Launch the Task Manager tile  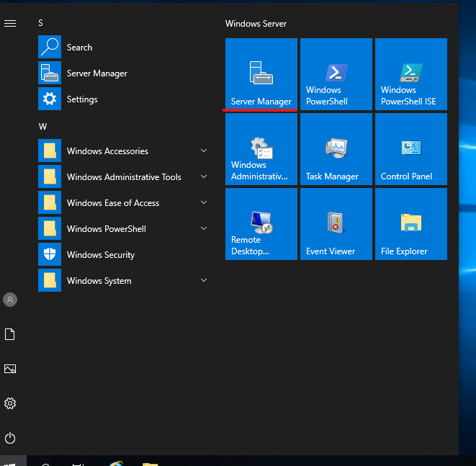[x=336, y=149]
